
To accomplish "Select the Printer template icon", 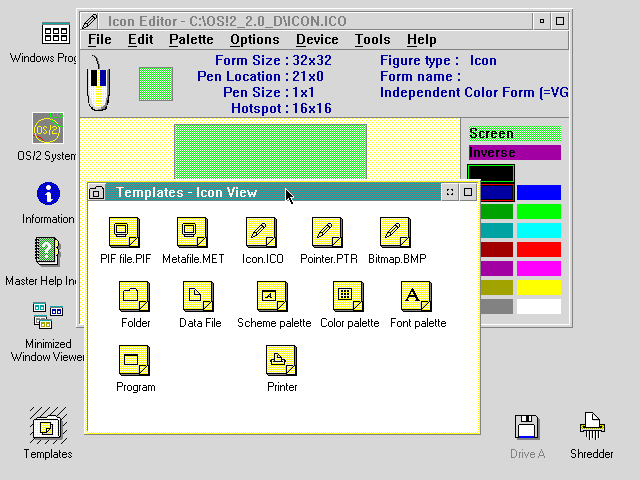I will click(281, 360).
